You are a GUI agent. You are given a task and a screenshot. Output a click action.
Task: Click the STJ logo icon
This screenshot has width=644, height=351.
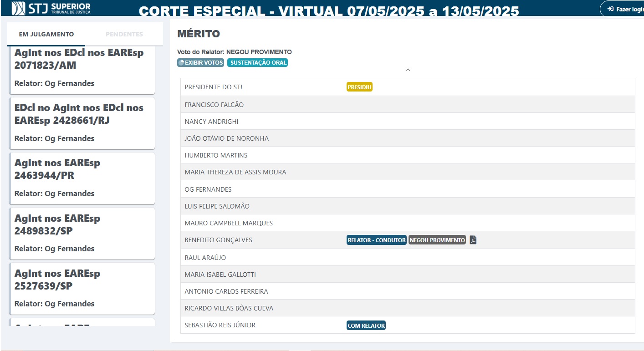19,8
